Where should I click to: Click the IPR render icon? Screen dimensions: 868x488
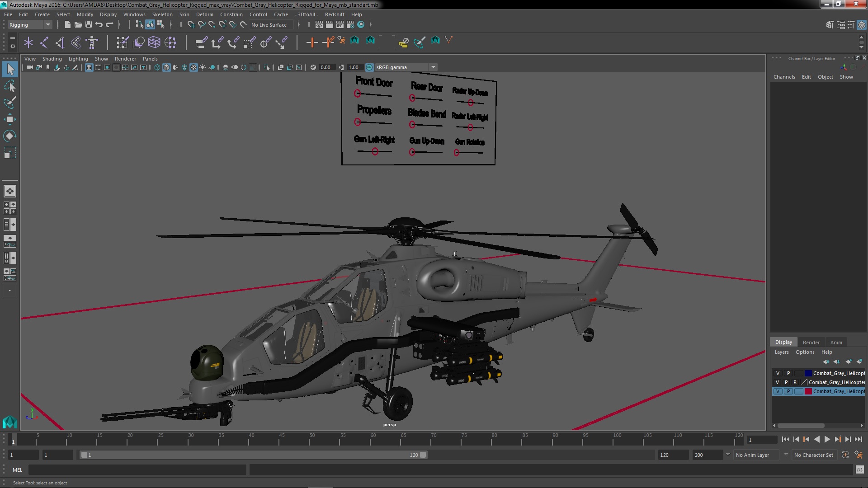(340, 25)
